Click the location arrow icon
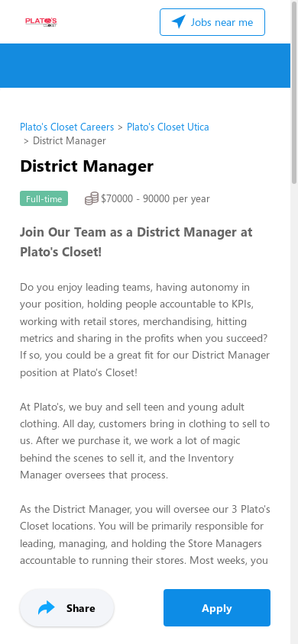 coord(178,22)
